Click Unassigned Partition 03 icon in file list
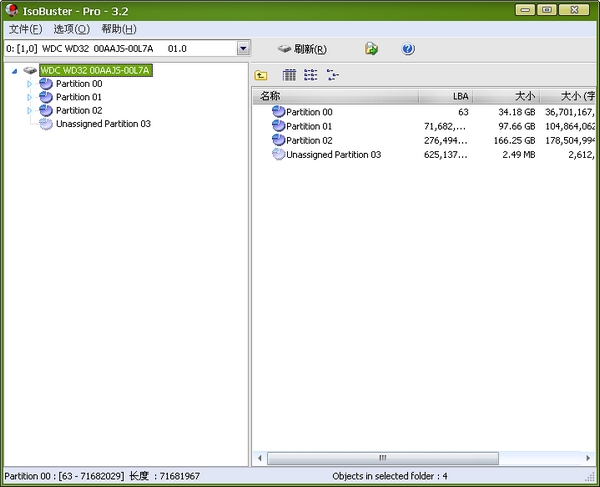Viewport: 600px width, 487px height. tap(279, 154)
